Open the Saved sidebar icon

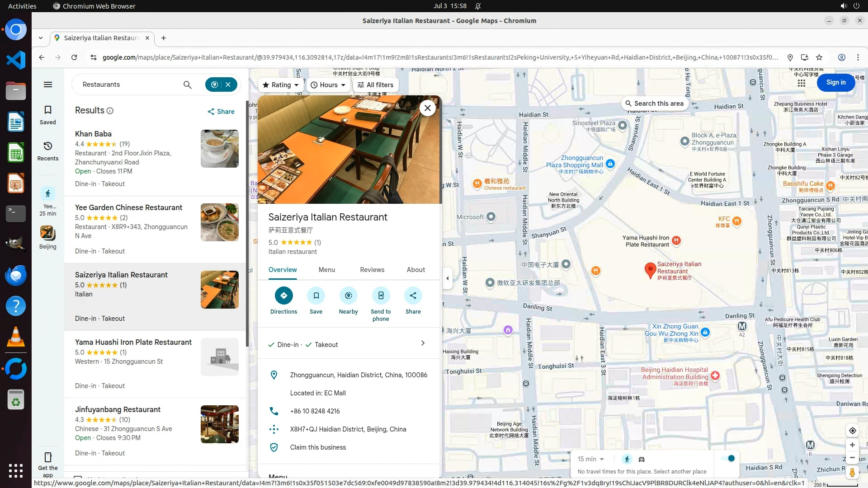48,115
